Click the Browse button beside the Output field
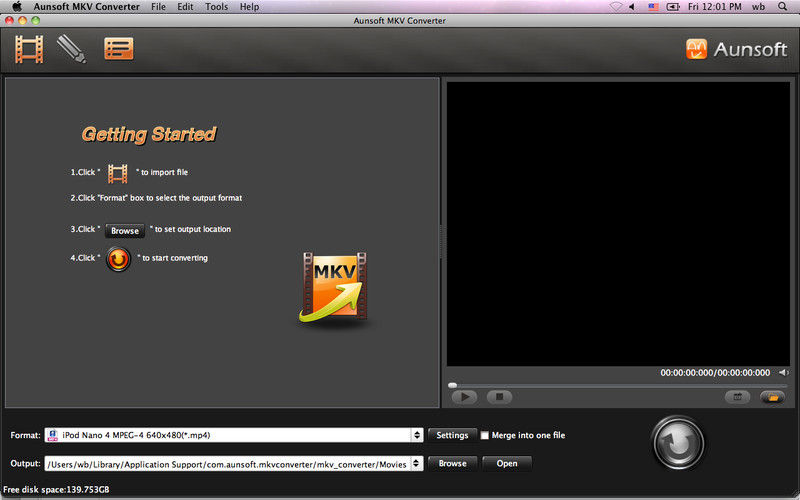The height and width of the screenshot is (500, 800). [x=452, y=463]
